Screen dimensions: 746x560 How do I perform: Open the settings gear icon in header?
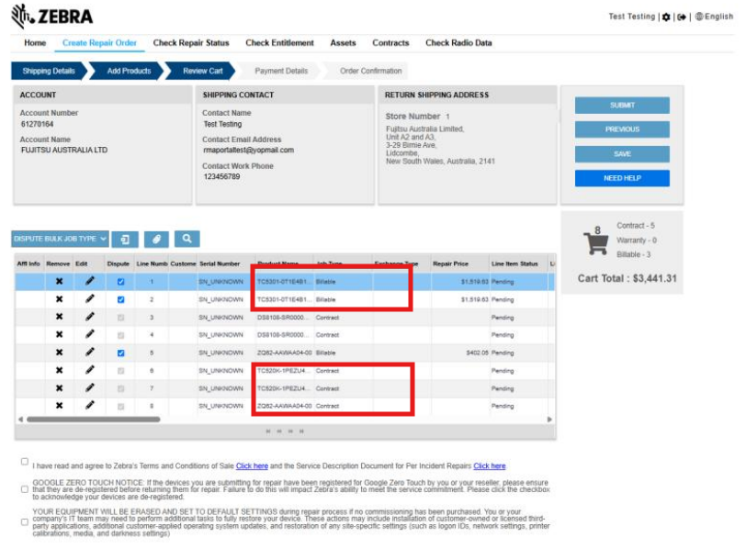(666, 17)
